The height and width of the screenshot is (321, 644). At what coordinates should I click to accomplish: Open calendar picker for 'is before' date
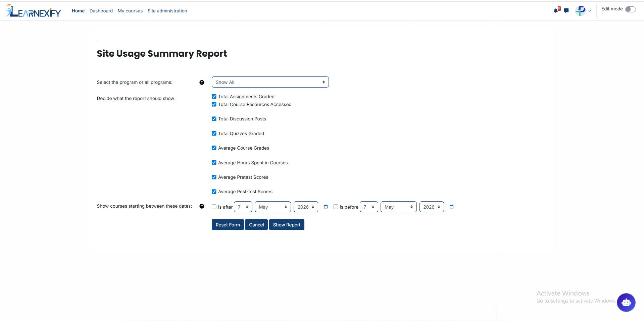(451, 207)
